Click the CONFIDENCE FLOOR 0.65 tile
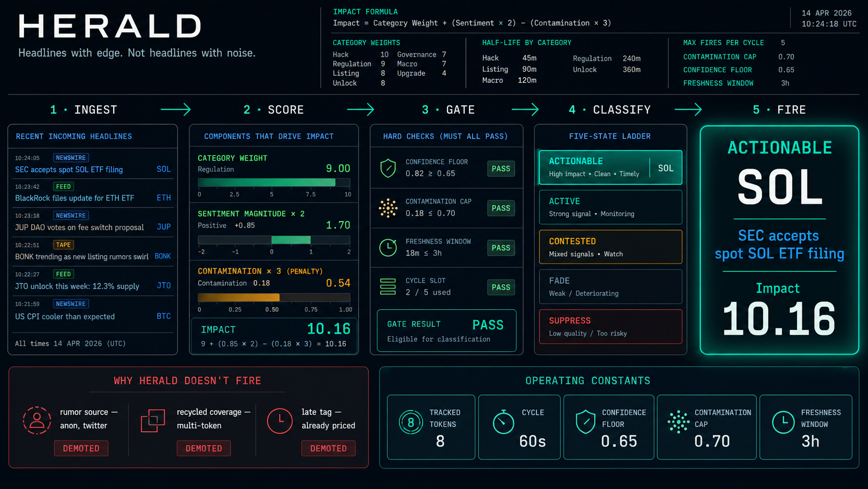Viewport: 868px width, 489px height. 608,427
